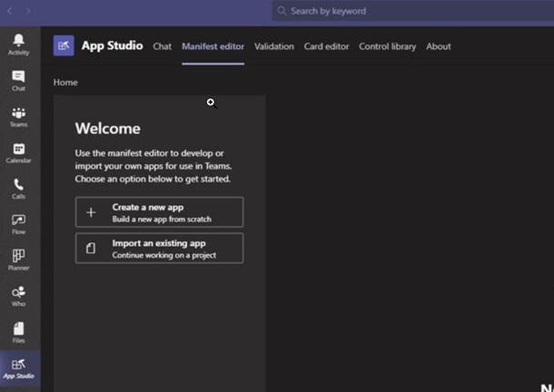Viewport: 554px width, 392px height.
Task: Select the Manifest editor tab
Action: point(213,46)
